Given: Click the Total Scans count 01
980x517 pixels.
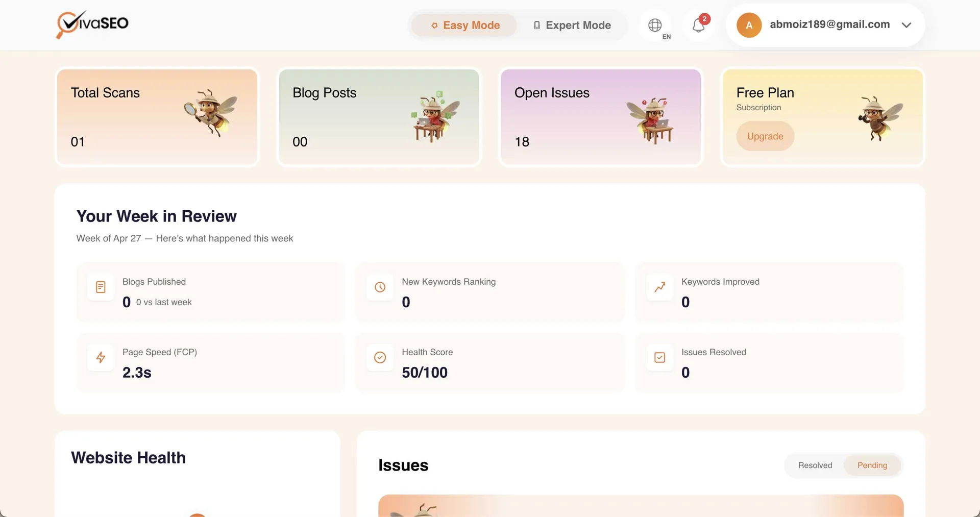Looking at the screenshot, I should 78,142.
